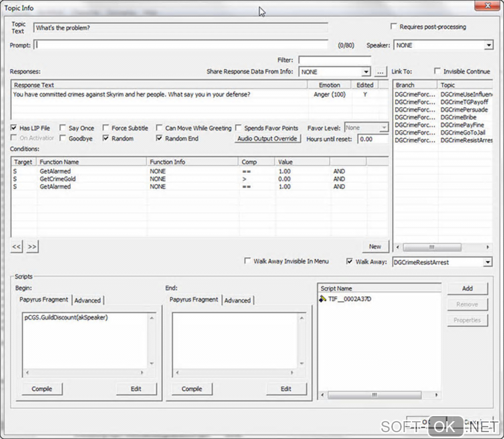Click pCGS.GuildDiscount(akSpeaker) fragment text
This screenshot has height=439, width=504.
(66, 318)
